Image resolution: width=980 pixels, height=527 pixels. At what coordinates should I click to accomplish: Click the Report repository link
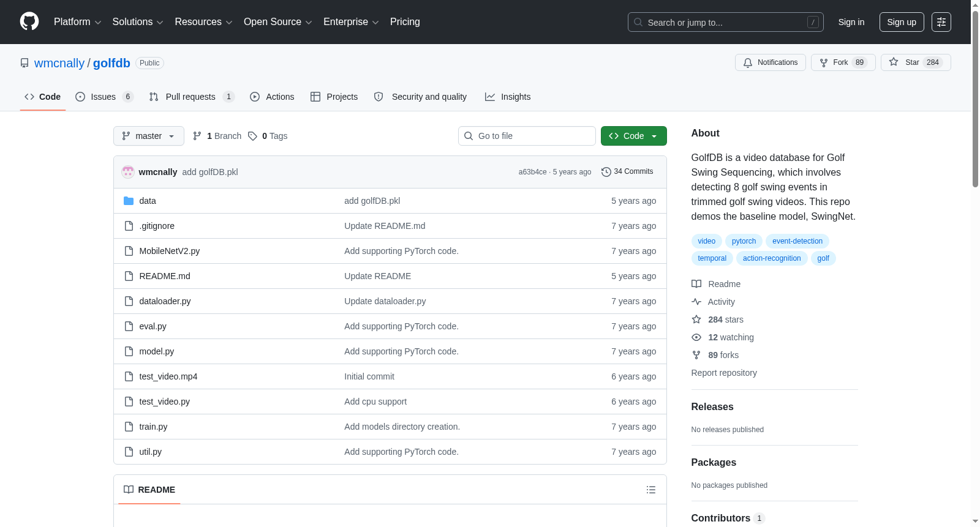click(x=724, y=373)
